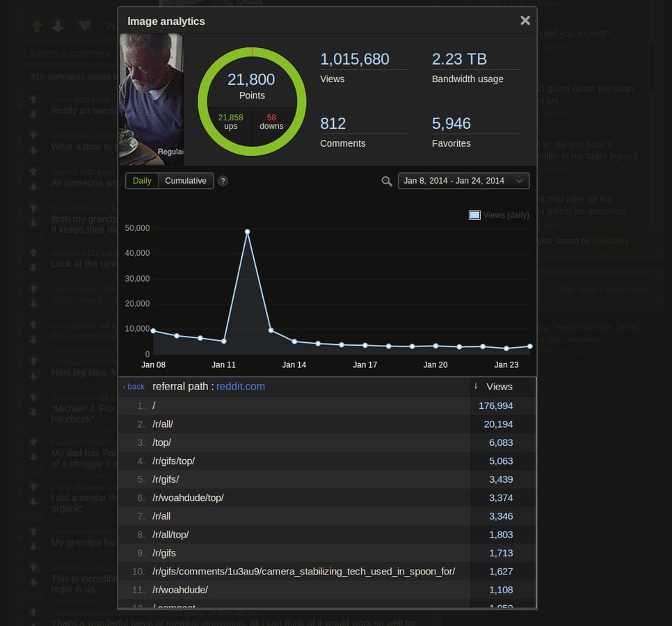Screen dimensions: 672x626
Task: Toggle the 'Views (daily)' legend checkbox
Action: click(x=474, y=215)
